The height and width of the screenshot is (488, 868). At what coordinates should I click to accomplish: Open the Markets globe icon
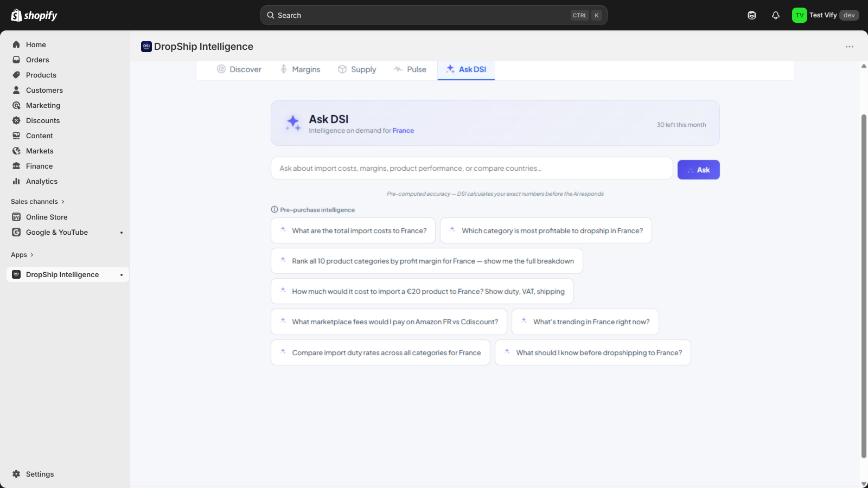click(16, 151)
